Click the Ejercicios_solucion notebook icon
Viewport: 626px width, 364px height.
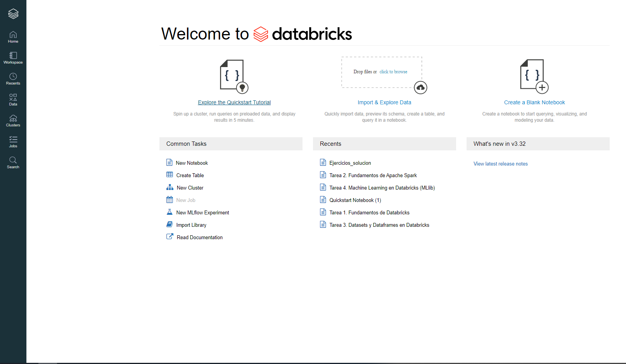pyautogui.click(x=323, y=162)
